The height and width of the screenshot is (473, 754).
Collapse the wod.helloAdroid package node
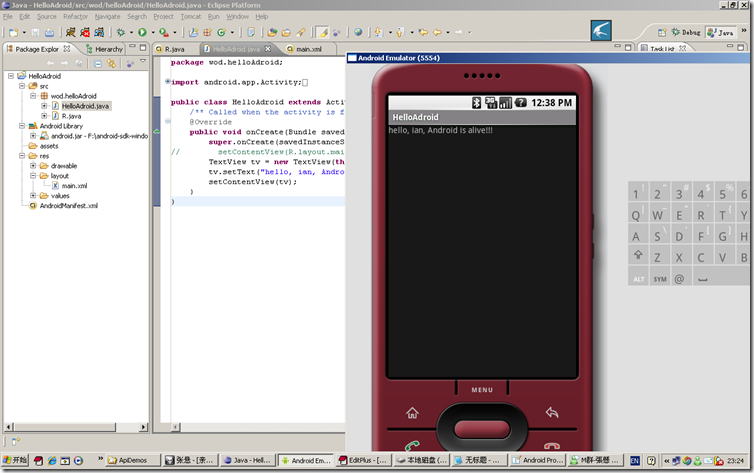[x=33, y=96]
